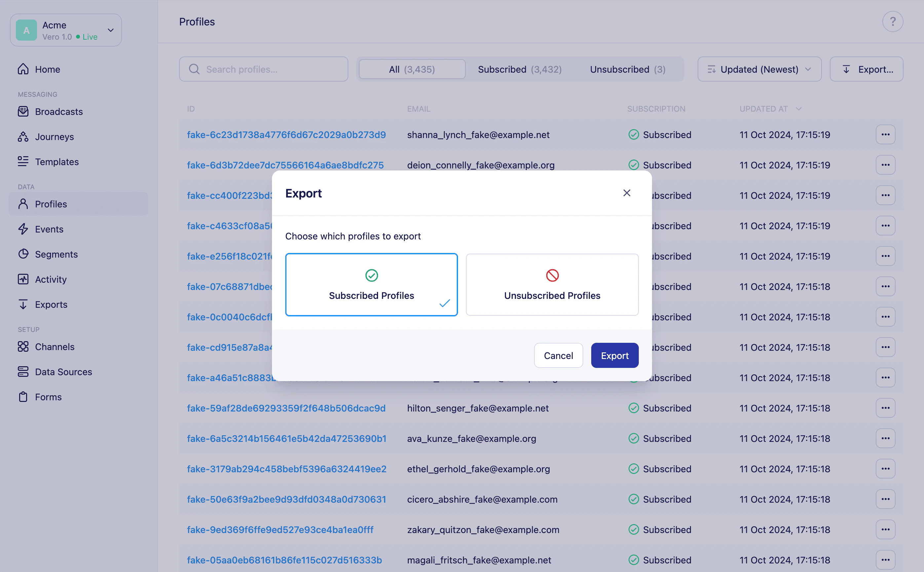Click the Forms clipboard icon

pyautogui.click(x=23, y=397)
